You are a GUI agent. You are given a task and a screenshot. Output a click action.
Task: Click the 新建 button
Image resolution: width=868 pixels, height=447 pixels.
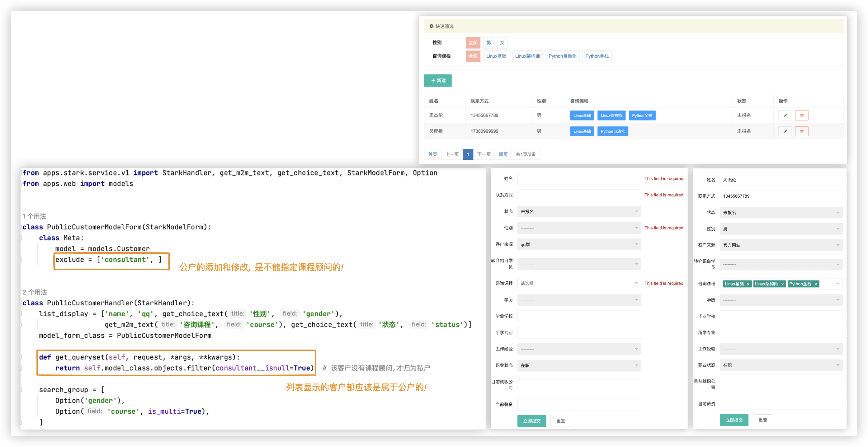(438, 81)
